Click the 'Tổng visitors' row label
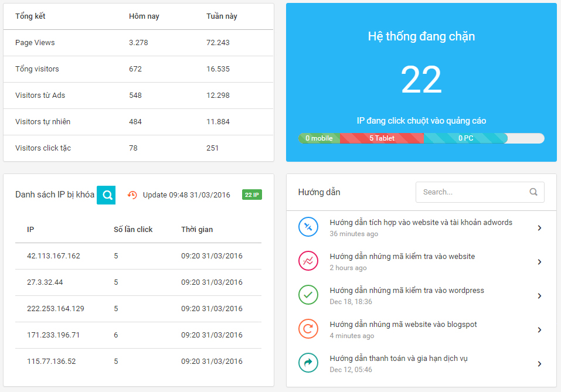561x392 pixels. [37, 69]
